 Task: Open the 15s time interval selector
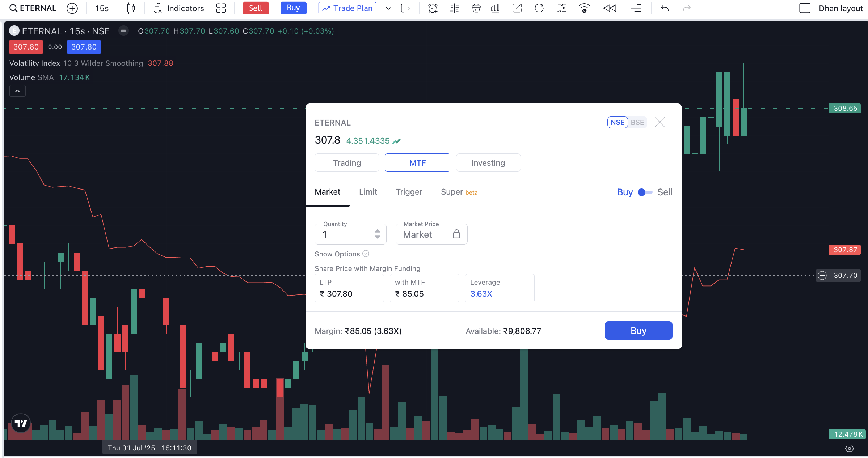click(x=102, y=8)
